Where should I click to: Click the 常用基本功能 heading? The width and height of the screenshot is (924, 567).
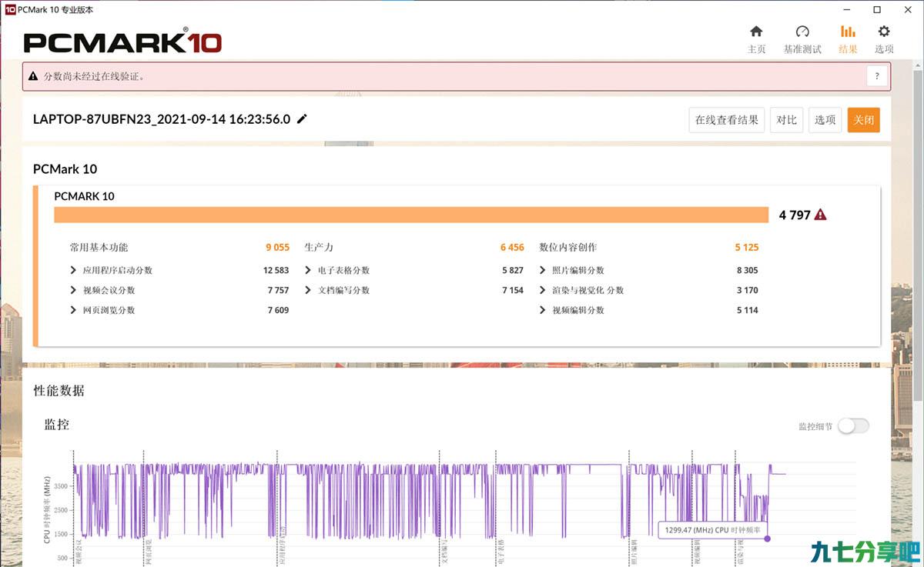[99, 247]
